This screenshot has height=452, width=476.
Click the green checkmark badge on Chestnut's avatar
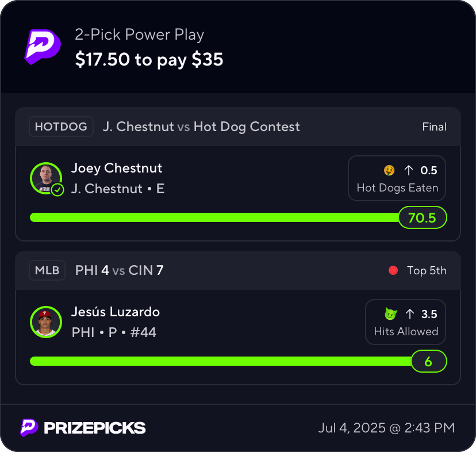(57, 190)
